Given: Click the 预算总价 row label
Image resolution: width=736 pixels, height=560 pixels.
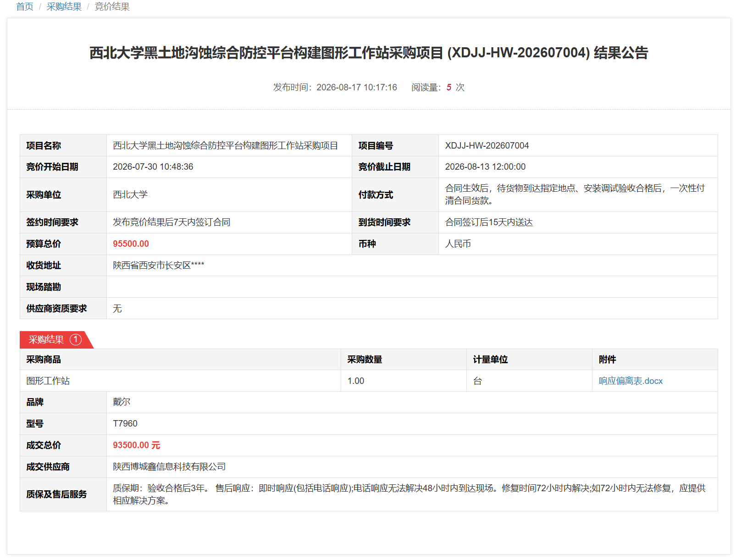Looking at the screenshot, I should 44,244.
